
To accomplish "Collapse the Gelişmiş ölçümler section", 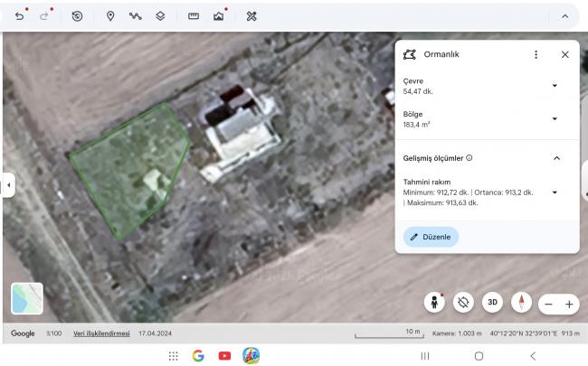I will pos(556,158).
